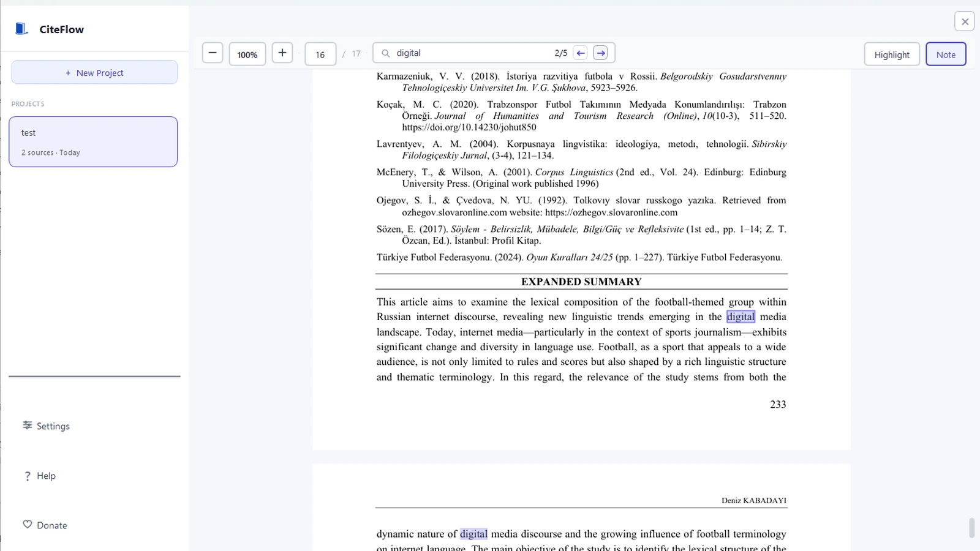Close the document viewer with X

coord(965,21)
